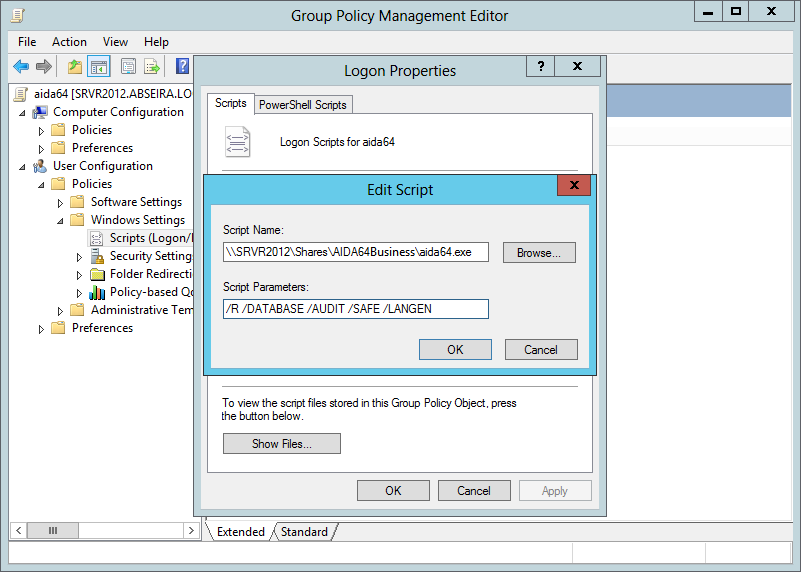Click Browse to choose script file
Viewport: 801px width, 572px height.
tap(539, 253)
